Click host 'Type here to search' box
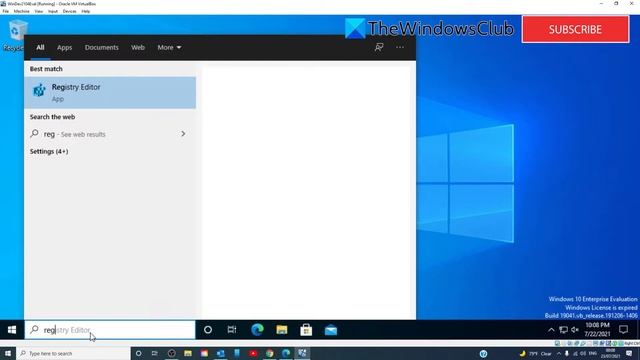Screen dimensions: 640x360 tap(73, 353)
